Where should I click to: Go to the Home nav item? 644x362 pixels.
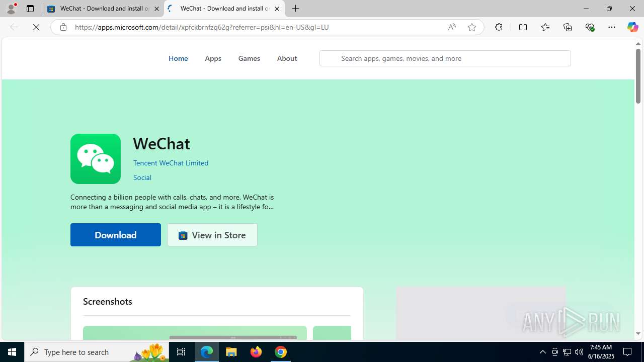click(178, 58)
